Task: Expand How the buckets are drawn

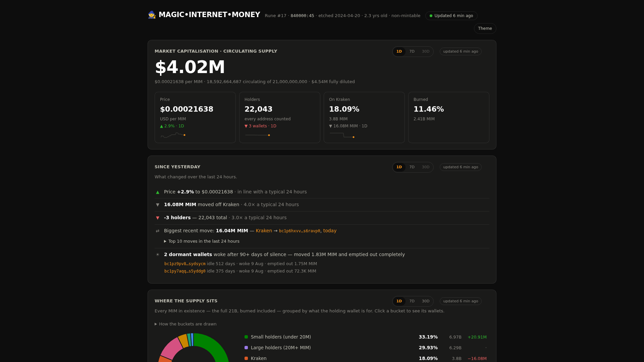Action: [185, 324]
